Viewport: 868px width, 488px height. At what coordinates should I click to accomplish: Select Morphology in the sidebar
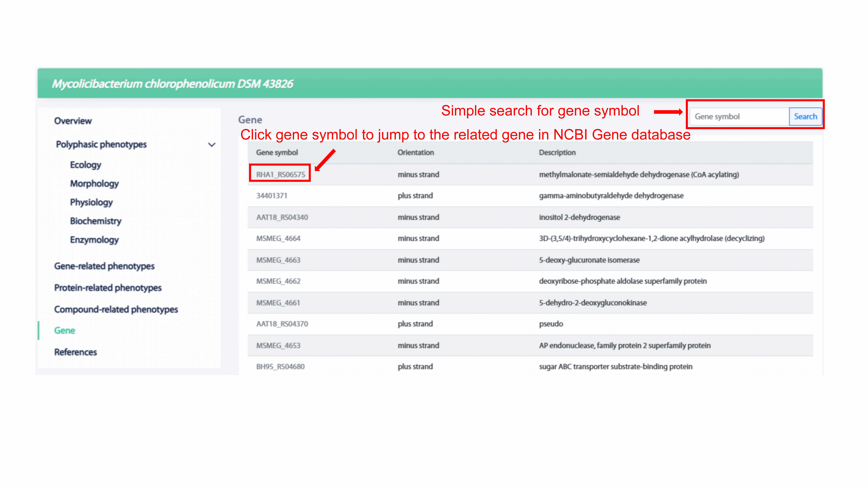94,184
